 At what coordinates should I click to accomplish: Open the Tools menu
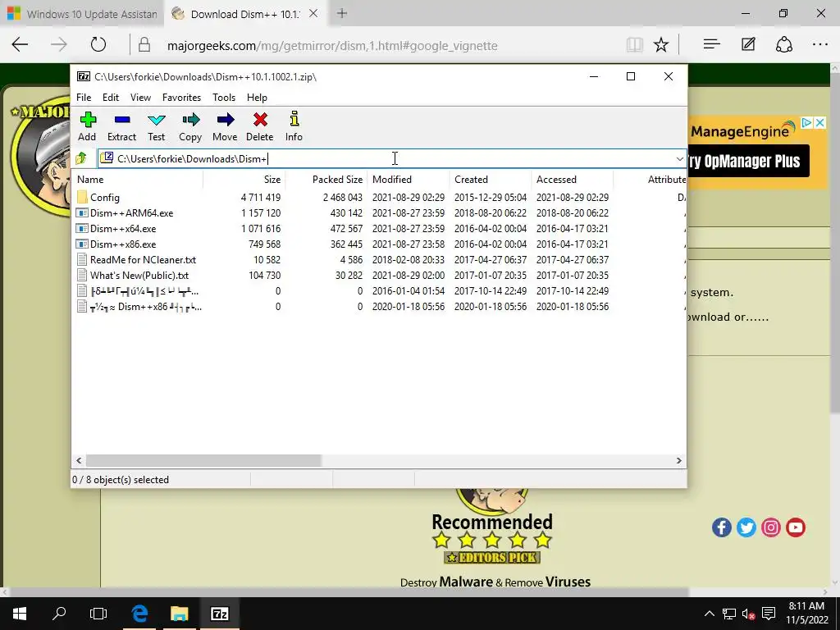pos(224,97)
